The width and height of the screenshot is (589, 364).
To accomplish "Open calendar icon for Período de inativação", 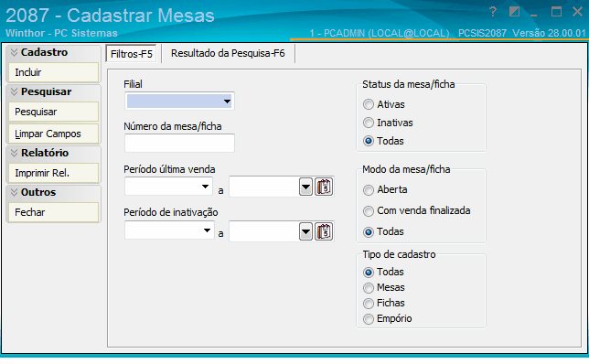I will click(324, 231).
